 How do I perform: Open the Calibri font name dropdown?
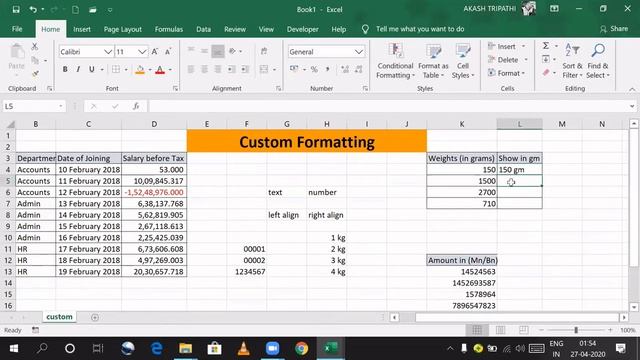click(x=107, y=52)
